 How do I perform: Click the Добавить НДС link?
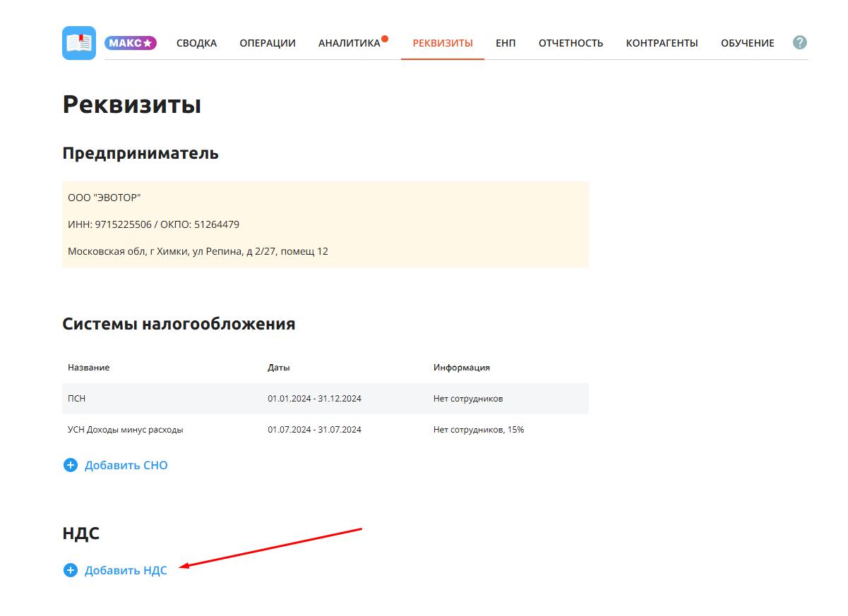pos(126,570)
